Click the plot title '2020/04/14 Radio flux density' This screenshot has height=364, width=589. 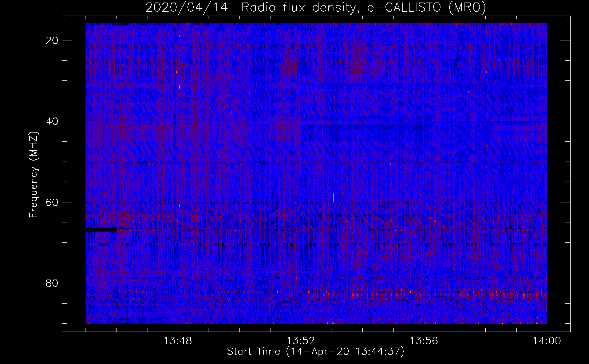coord(251,7)
